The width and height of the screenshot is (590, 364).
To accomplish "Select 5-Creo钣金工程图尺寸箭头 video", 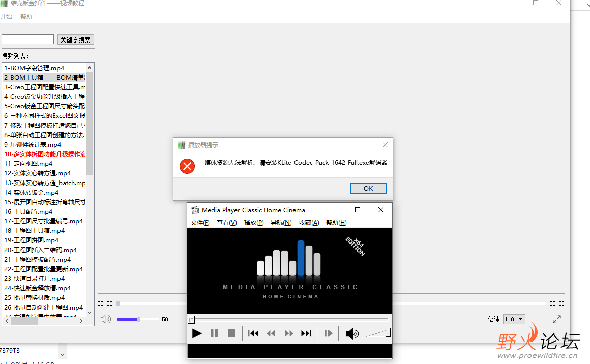I will pyautogui.click(x=44, y=106).
